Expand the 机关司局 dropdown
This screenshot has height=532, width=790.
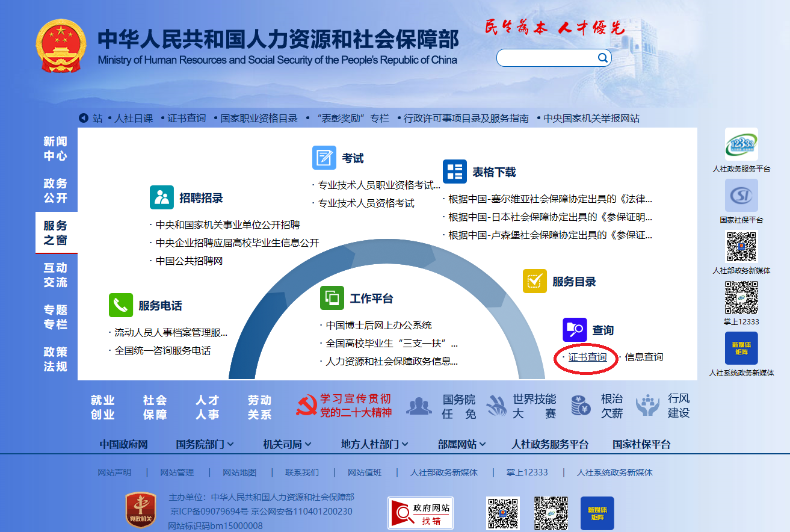point(288,445)
